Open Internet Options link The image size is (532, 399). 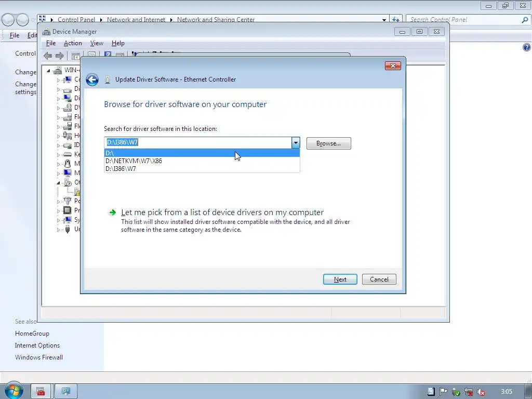37,345
